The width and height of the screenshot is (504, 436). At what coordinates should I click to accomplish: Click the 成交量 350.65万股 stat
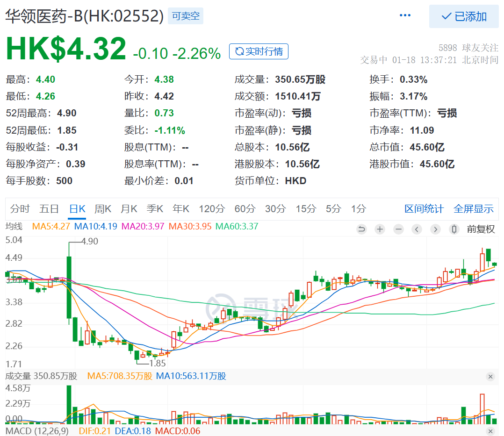pos(280,79)
